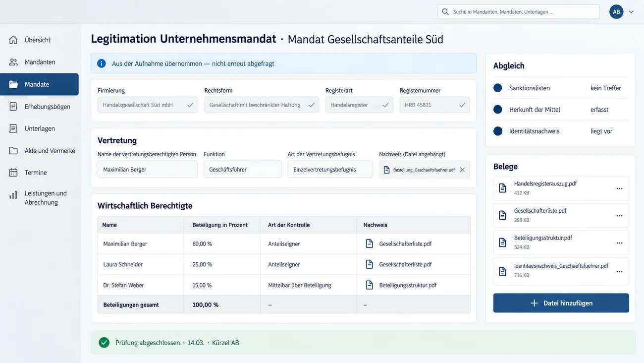This screenshot has width=644, height=363.
Task: Click document icon in Dr. Stefan Weber row
Action: click(369, 285)
